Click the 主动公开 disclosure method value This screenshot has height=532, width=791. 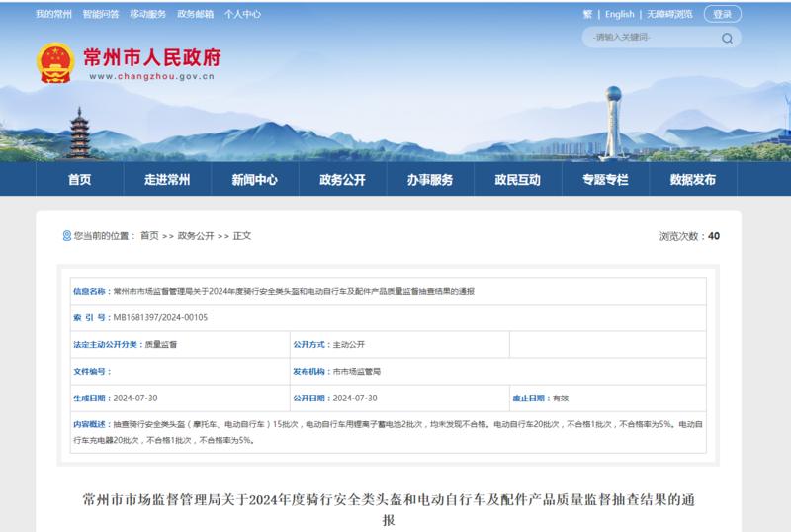click(349, 345)
